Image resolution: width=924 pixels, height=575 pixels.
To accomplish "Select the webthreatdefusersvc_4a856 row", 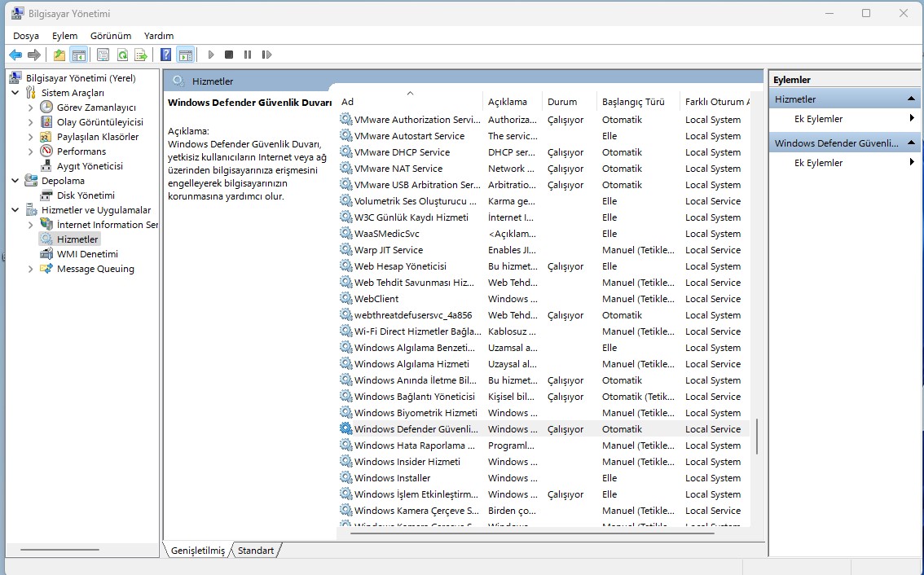I will tap(543, 315).
